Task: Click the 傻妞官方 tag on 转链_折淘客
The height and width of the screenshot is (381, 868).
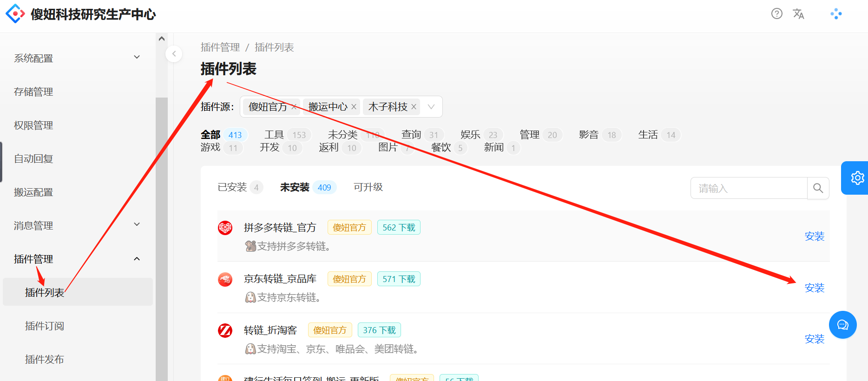Action: [x=330, y=330]
